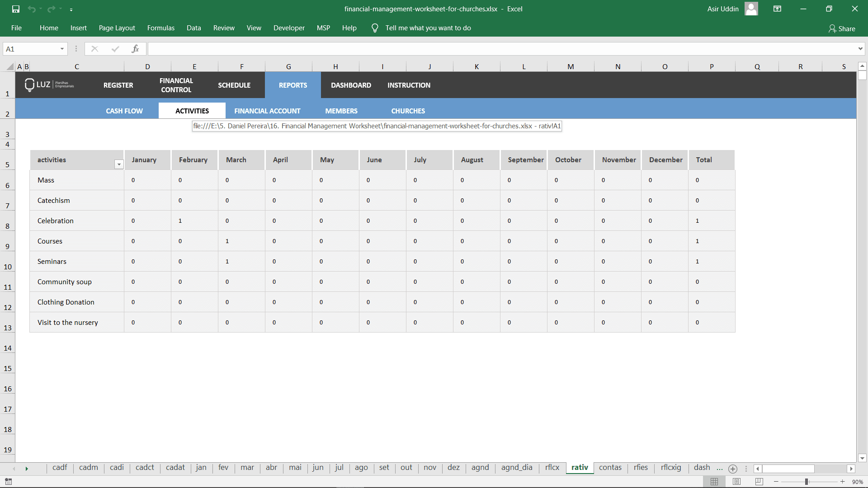Open the activities column filter dropdown
The height and width of the screenshot is (488, 868).
pyautogui.click(x=119, y=164)
